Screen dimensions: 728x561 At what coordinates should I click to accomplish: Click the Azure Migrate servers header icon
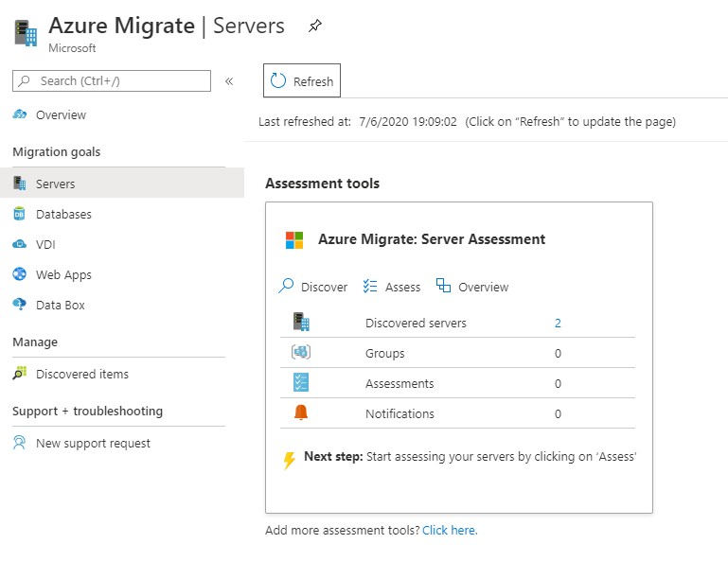tap(26, 32)
